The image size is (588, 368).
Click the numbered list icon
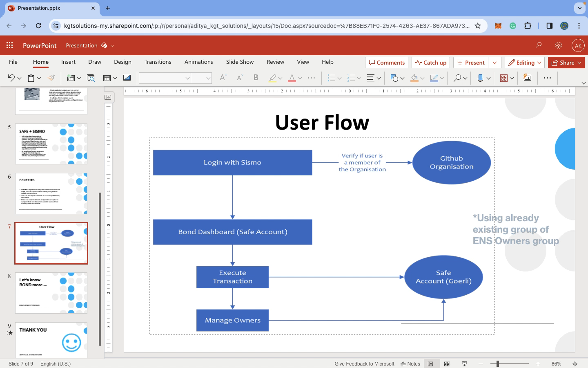(351, 78)
